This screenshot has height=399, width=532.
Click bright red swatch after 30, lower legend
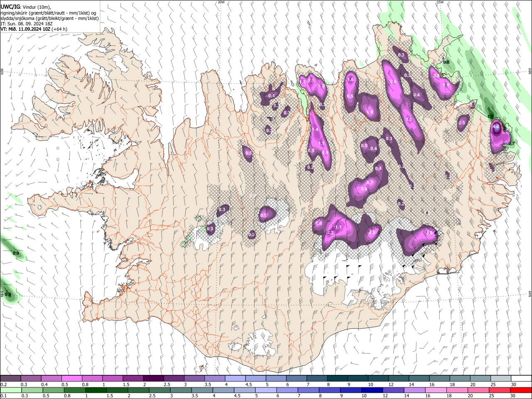(x=521, y=390)
